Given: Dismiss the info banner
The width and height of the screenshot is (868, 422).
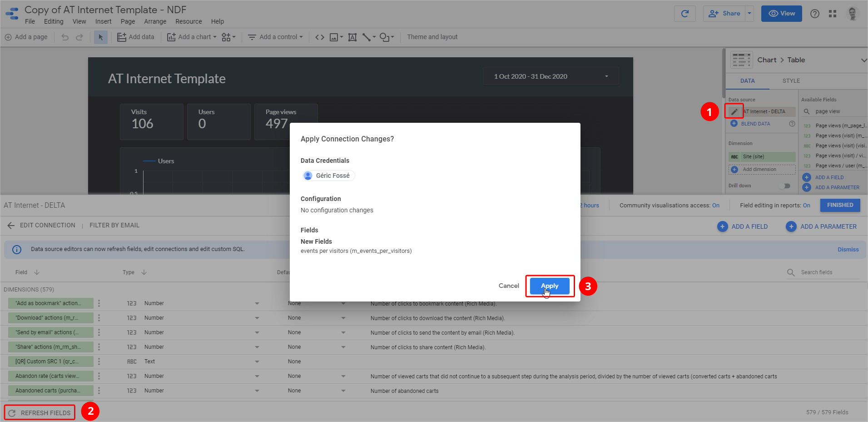Looking at the screenshot, I should point(848,249).
